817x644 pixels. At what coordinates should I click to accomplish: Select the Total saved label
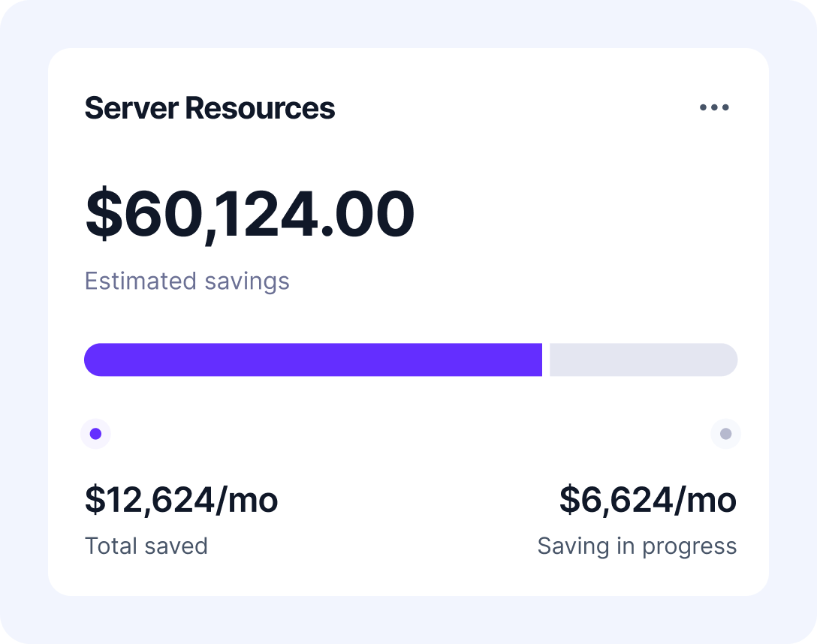pyautogui.click(x=146, y=546)
